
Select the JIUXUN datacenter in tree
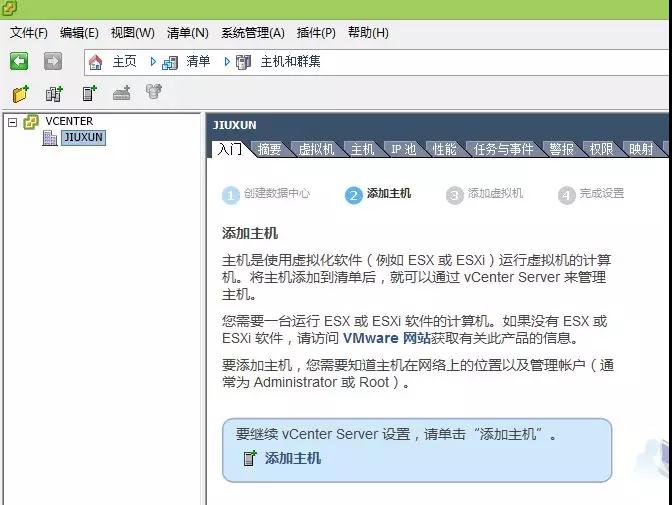[x=83, y=138]
